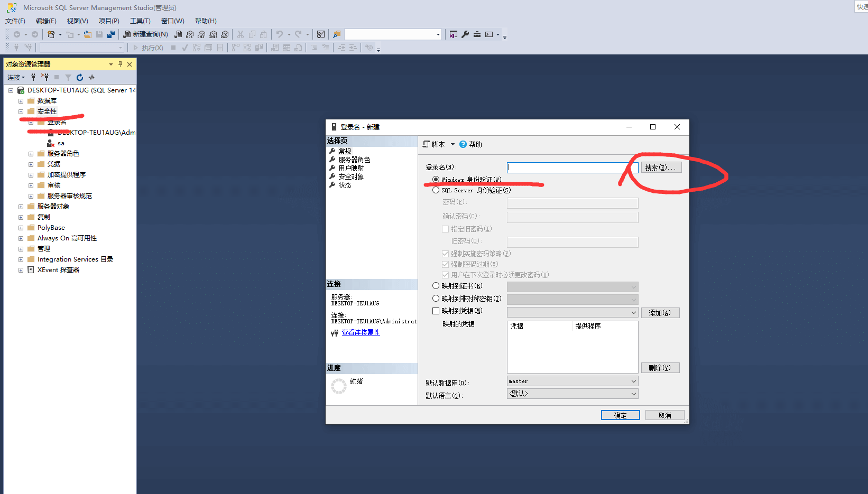Expand the 数据库 tree node

(21, 101)
